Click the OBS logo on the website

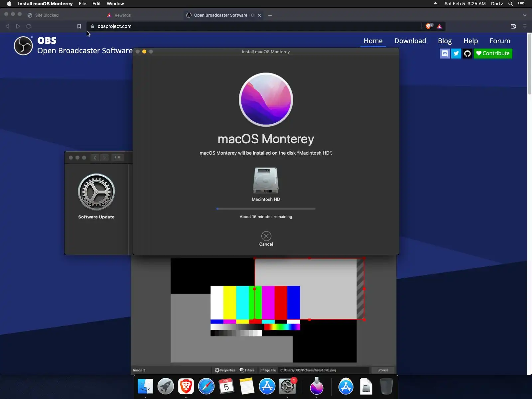pyautogui.click(x=23, y=46)
